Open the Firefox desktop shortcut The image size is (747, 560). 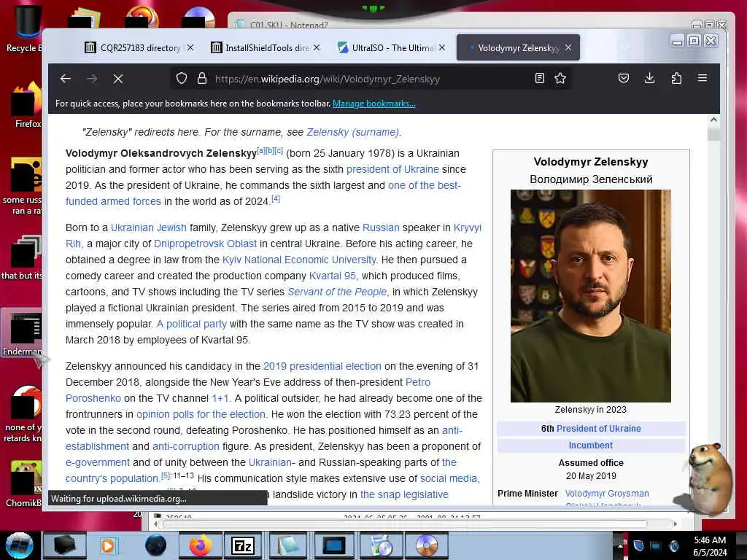click(26, 105)
